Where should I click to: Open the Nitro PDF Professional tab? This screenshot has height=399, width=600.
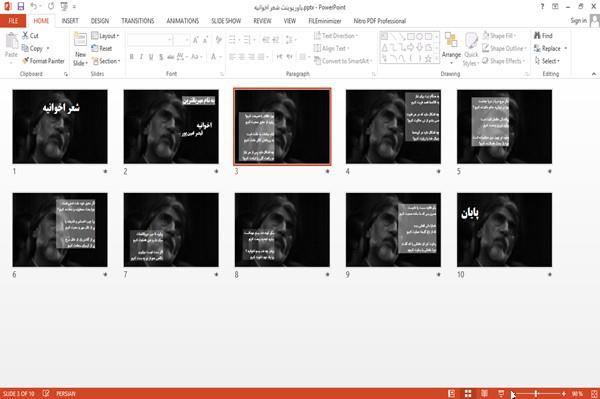380,21
